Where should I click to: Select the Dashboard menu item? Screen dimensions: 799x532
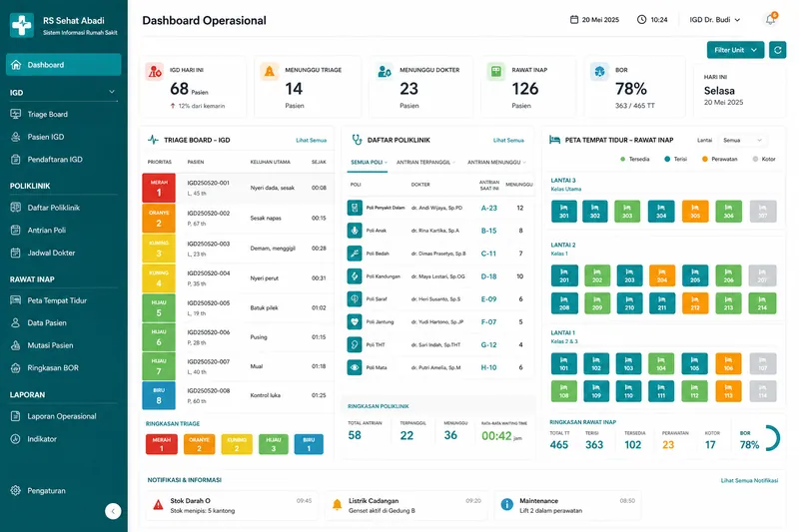coord(63,65)
